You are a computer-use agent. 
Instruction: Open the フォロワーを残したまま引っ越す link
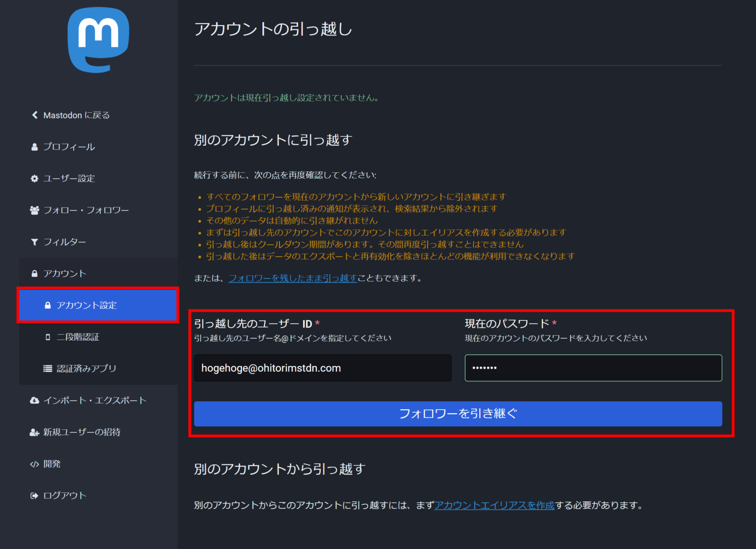[x=292, y=278]
